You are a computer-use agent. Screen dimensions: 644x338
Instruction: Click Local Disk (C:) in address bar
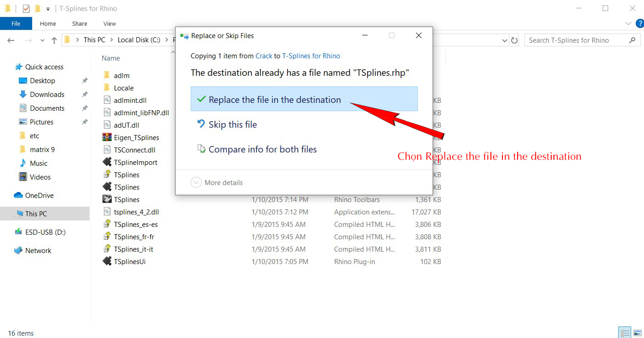139,40
